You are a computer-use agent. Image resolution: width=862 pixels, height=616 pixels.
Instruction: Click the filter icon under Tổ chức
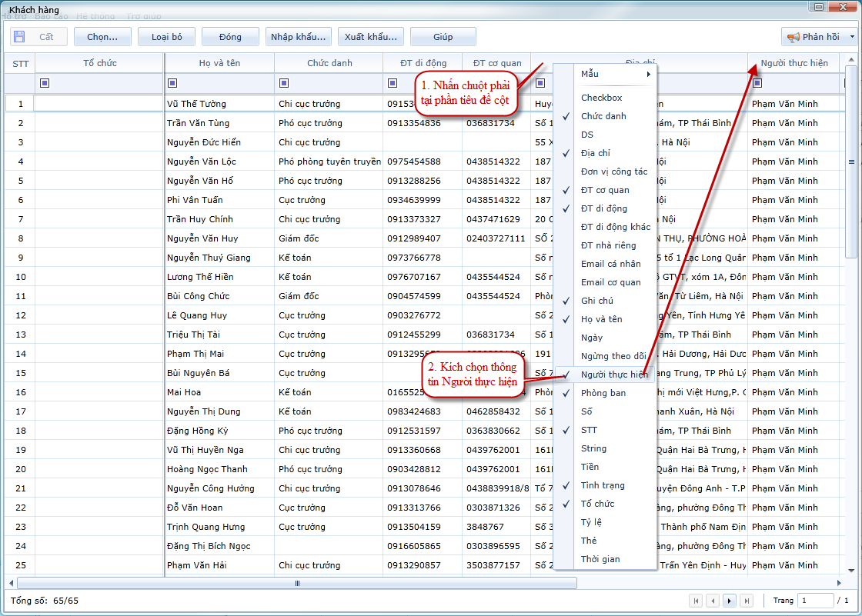tap(44, 83)
